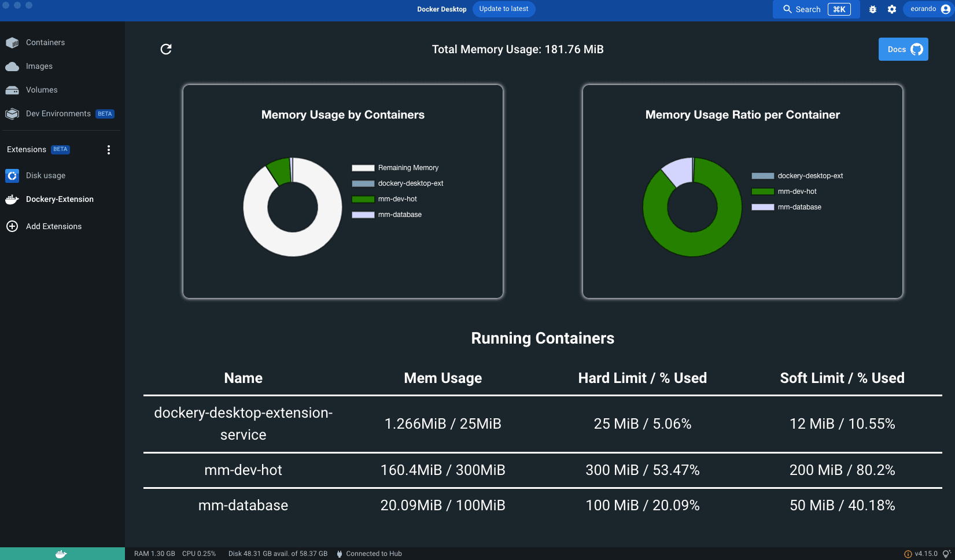Image resolution: width=955 pixels, height=560 pixels.
Task: Click dockery-desktop-extension-service row name
Action: (244, 423)
